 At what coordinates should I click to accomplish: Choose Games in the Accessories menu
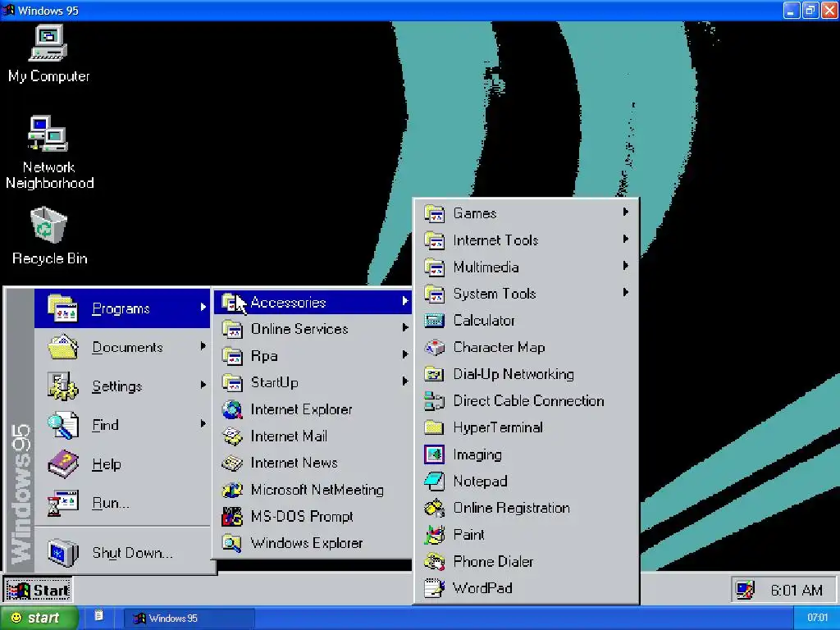tap(527, 213)
